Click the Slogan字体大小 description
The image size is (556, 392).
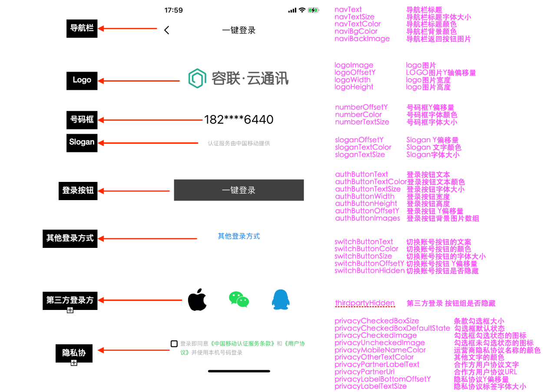433,155
